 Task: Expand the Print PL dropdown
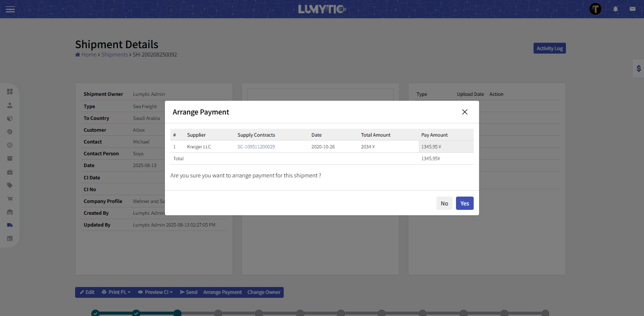point(116,292)
